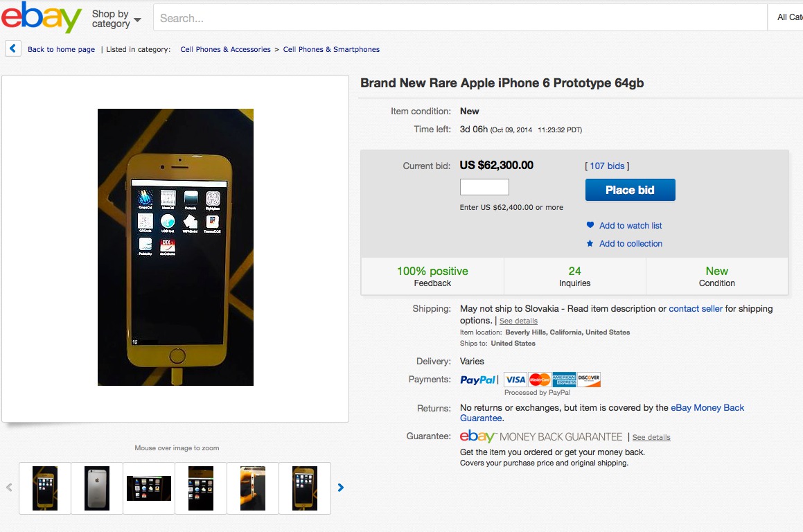Click the star icon beside collection

pyautogui.click(x=590, y=244)
